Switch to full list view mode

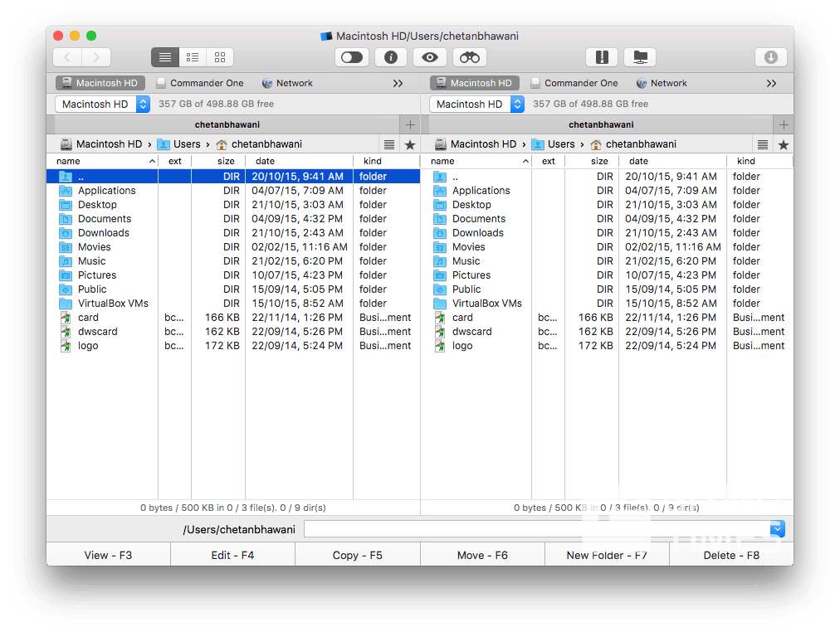tap(165, 57)
